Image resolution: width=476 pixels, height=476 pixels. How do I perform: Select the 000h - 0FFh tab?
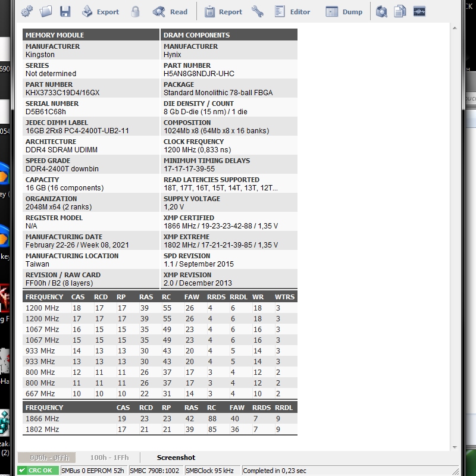(x=47, y=457)
